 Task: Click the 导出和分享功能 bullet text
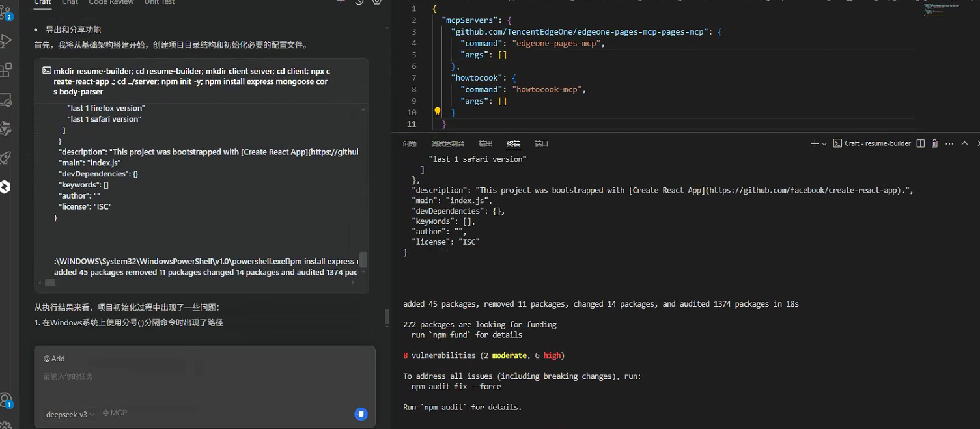click(73, 30)
